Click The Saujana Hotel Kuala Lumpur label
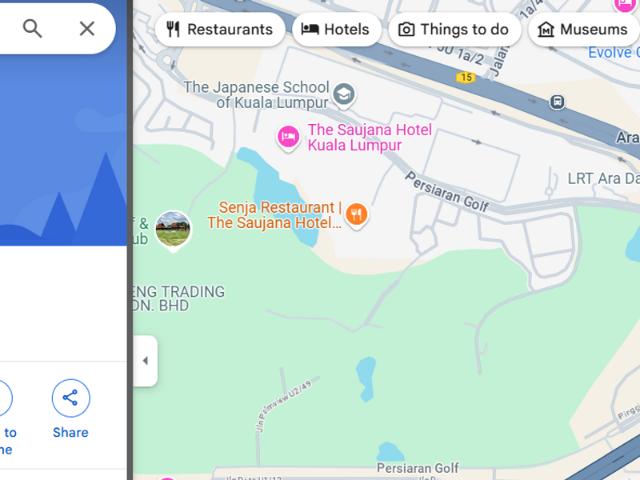 pos(369,137)
